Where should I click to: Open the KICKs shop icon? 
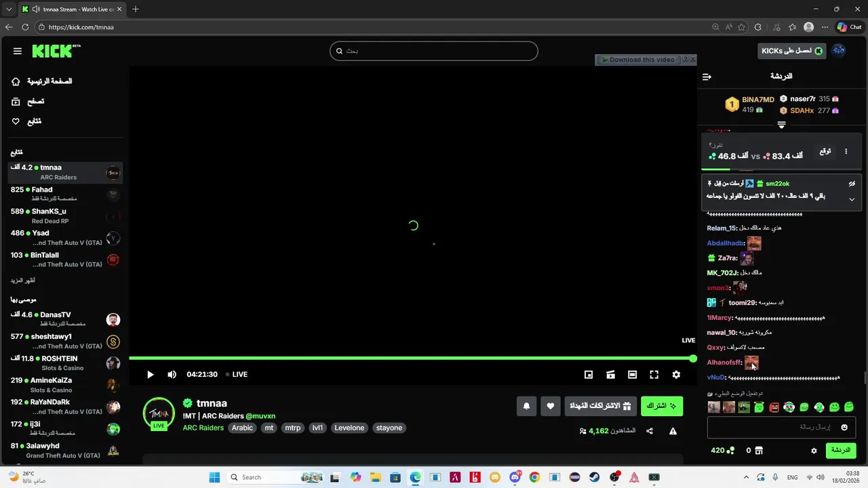click(x=759, y=450)
